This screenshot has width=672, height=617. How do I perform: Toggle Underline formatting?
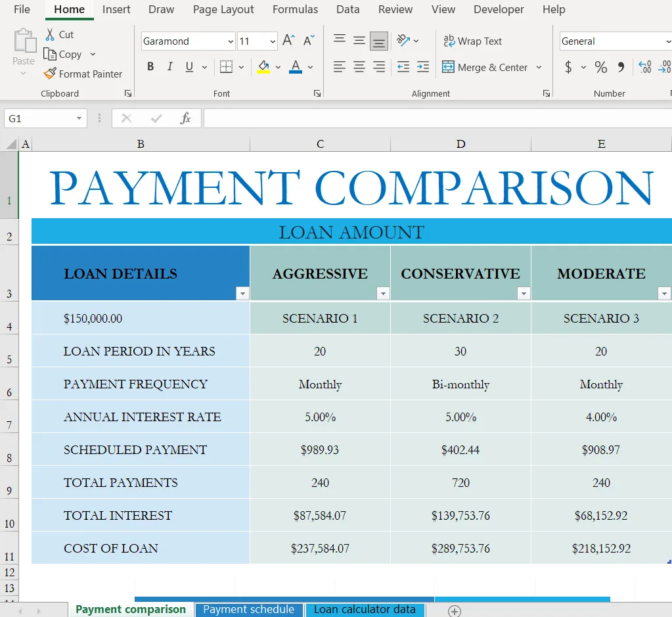click(x=189, y=66)
